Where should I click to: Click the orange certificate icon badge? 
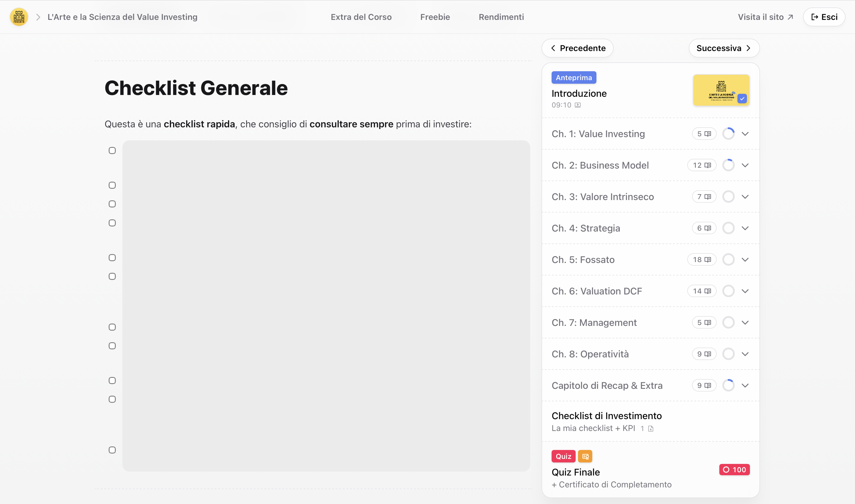coord(585,456)
